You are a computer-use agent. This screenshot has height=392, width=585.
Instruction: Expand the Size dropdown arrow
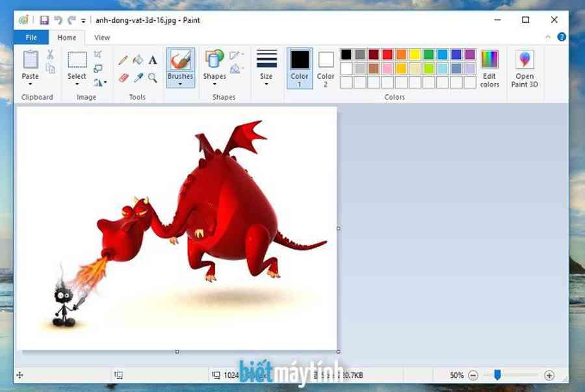(266, 85)
